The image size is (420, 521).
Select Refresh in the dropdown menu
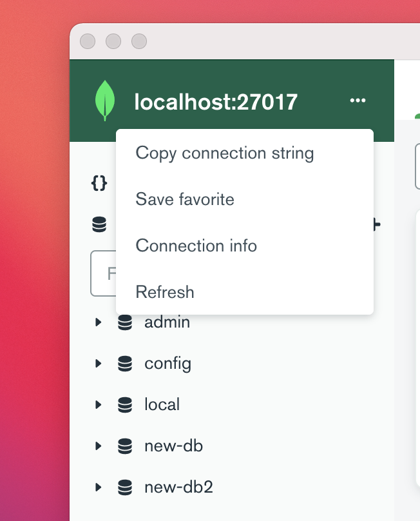245,291
